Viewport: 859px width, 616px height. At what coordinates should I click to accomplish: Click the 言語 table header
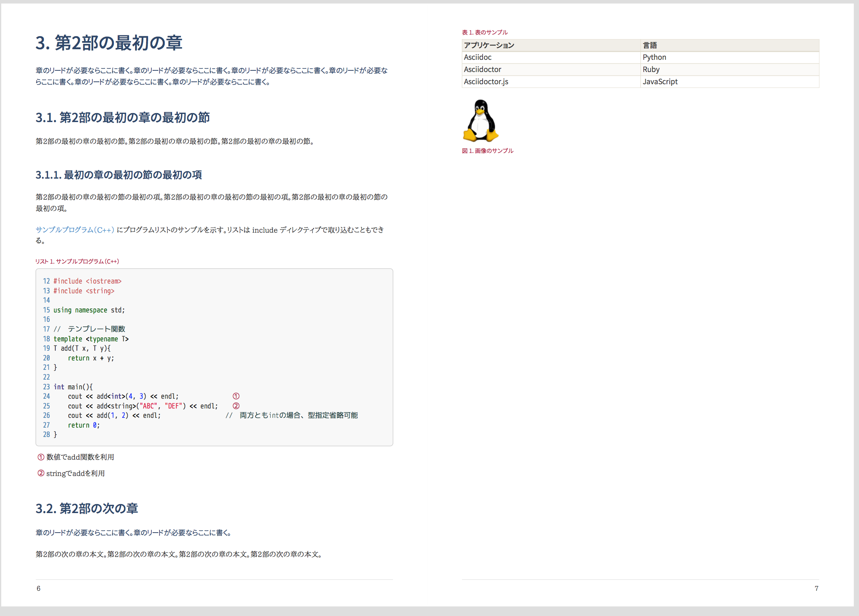coord(651,45)
